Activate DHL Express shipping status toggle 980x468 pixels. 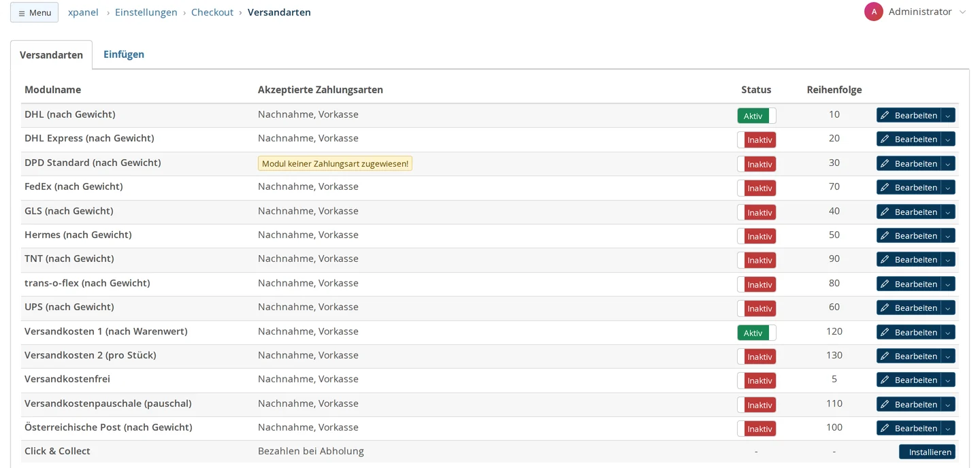coord(757,139)
